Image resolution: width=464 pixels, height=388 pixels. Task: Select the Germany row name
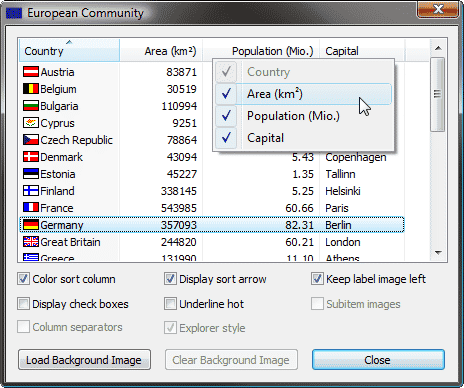(62, 225)
